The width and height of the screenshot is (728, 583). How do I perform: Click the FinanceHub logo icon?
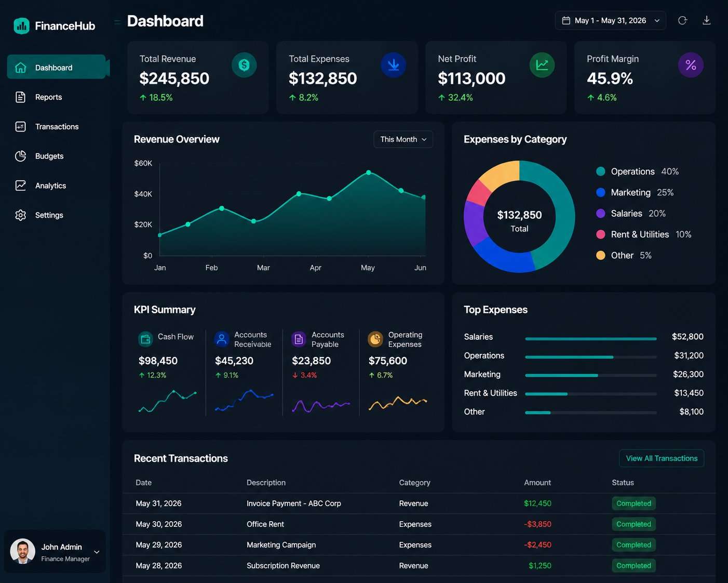coord(21,26)
